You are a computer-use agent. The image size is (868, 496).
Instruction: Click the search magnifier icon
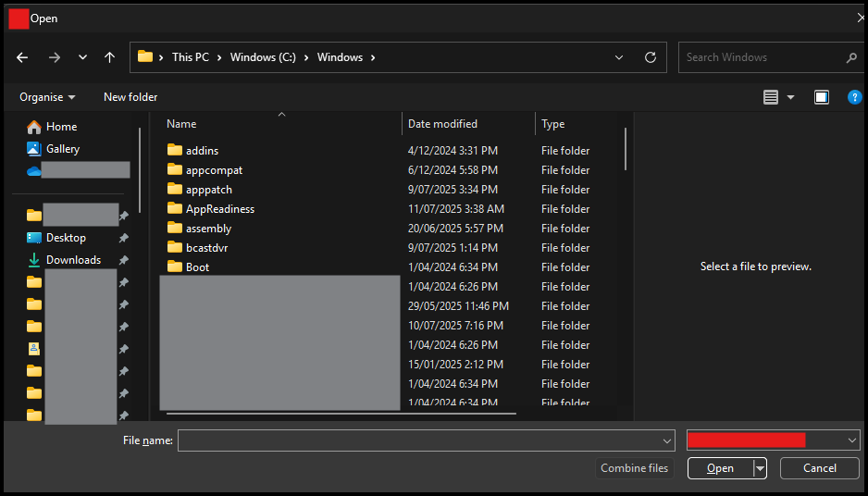click(x=851, y=57)
